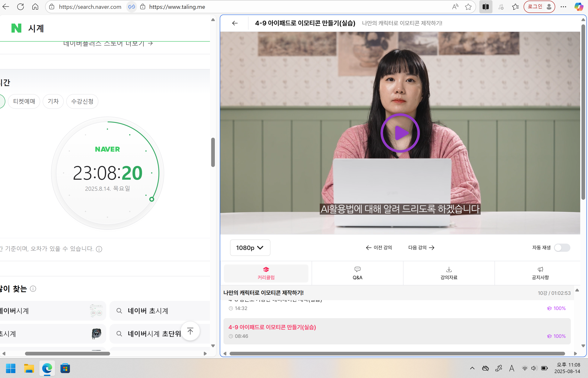Select the 수강신청 chip
The image size is (588, 378).
[x=82, y=101]
